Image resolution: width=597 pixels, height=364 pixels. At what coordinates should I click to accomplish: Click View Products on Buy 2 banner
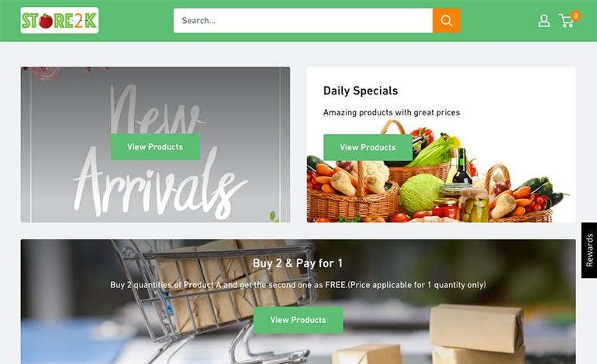[298, 320]
